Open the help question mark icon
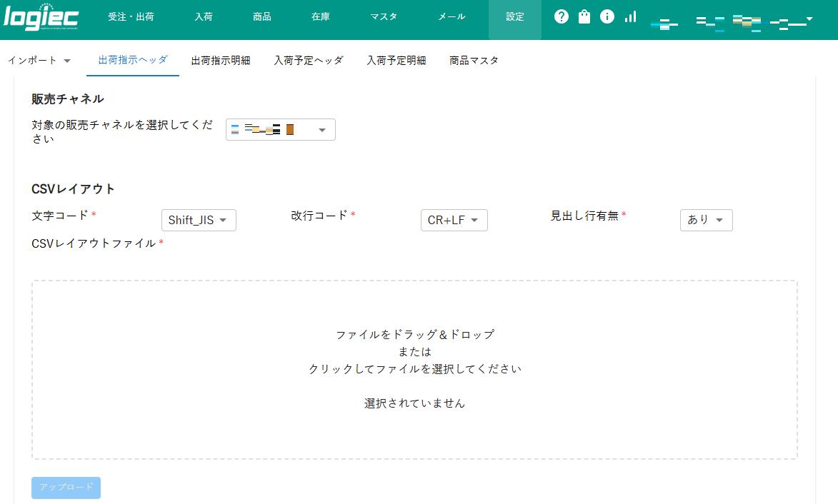This screenshot has height=504, width=838. (561, 16)
